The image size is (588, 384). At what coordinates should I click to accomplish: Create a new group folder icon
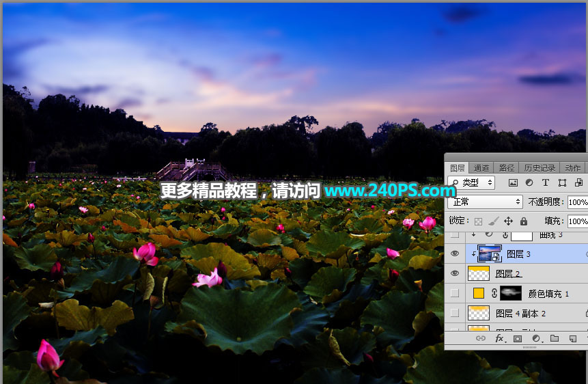[x=555, y=338]
